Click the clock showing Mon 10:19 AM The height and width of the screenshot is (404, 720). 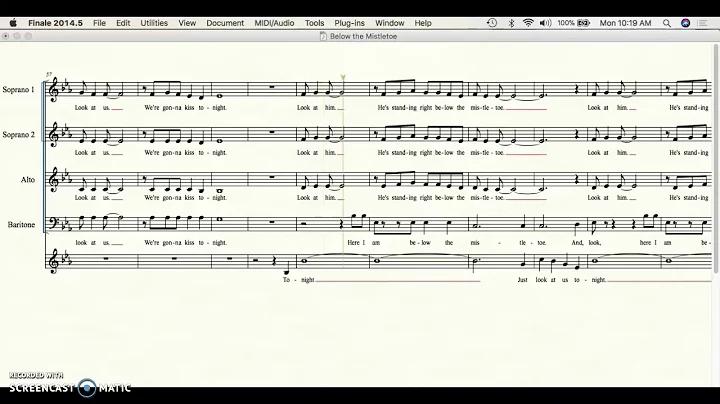(x=625, y=23)
